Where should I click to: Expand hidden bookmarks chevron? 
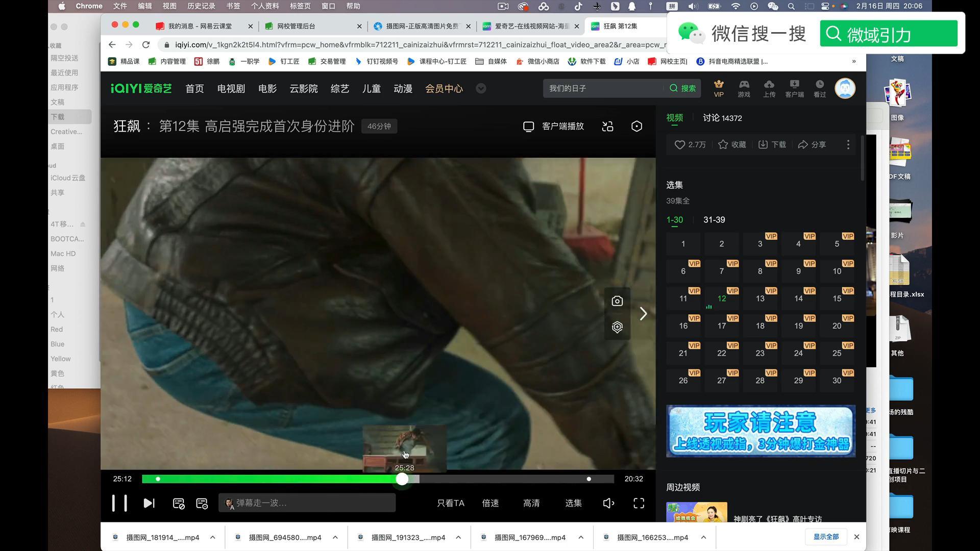[854, 61]
